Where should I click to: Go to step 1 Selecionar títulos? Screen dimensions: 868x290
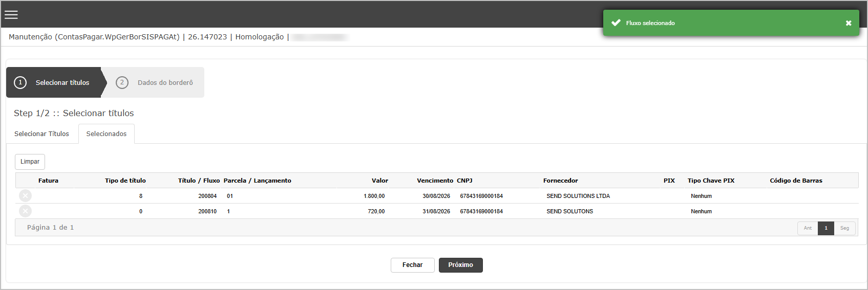point(54,82)
